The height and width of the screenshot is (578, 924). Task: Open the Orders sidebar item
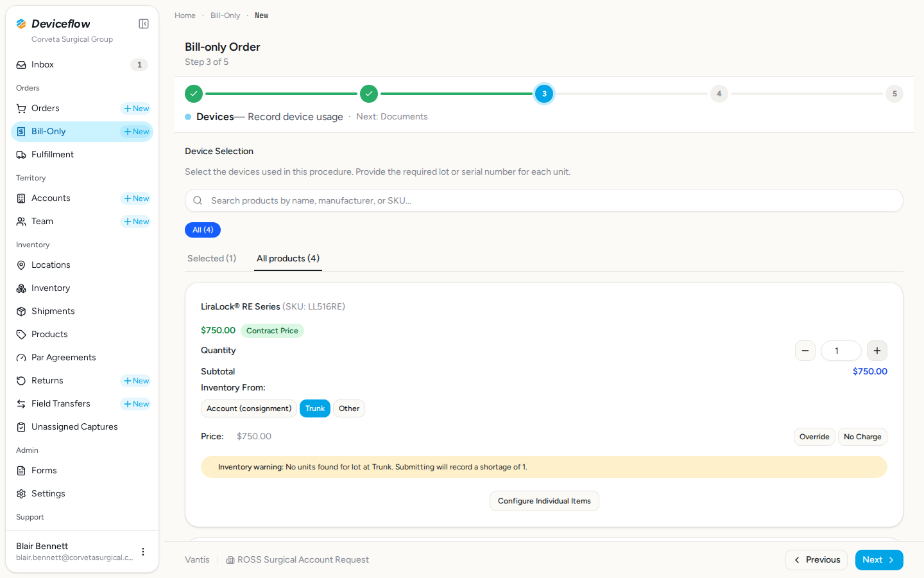click(82, 109)
